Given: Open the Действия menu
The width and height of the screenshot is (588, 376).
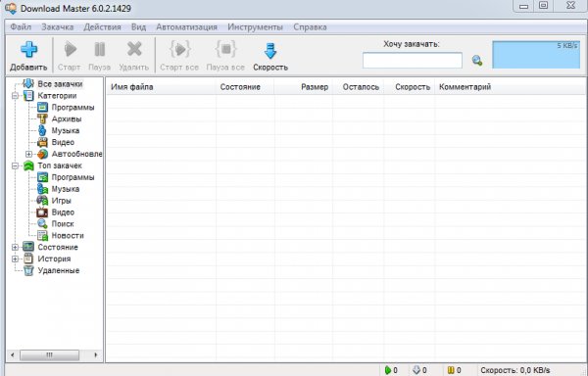Looking at the screenshot, I should (102, 27).
